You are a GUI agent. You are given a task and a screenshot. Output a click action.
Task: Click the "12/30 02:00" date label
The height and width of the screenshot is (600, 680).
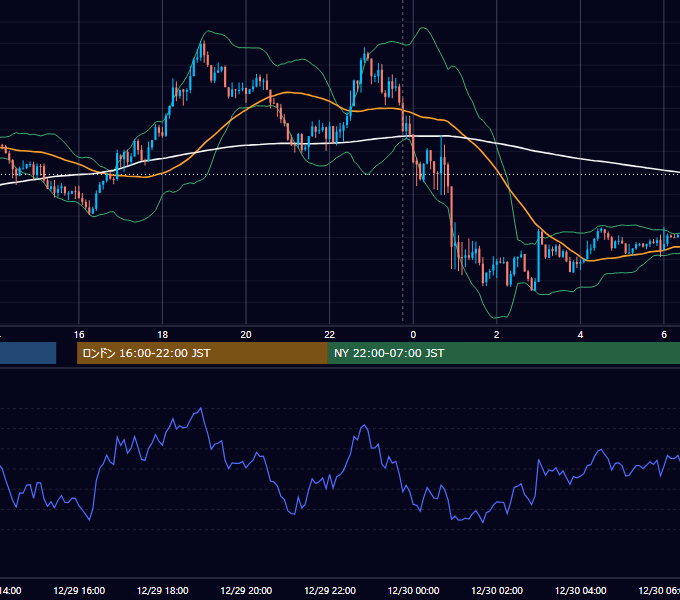pos(497,590)
